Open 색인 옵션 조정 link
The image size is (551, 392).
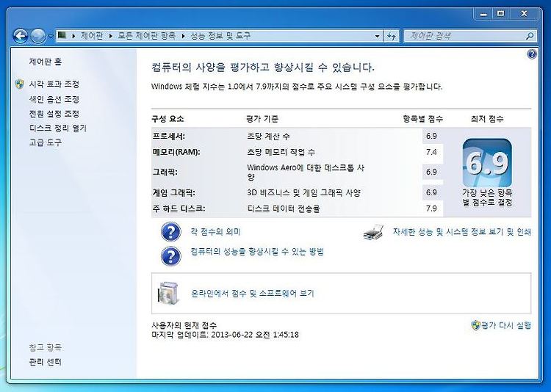tap(54, 99)
